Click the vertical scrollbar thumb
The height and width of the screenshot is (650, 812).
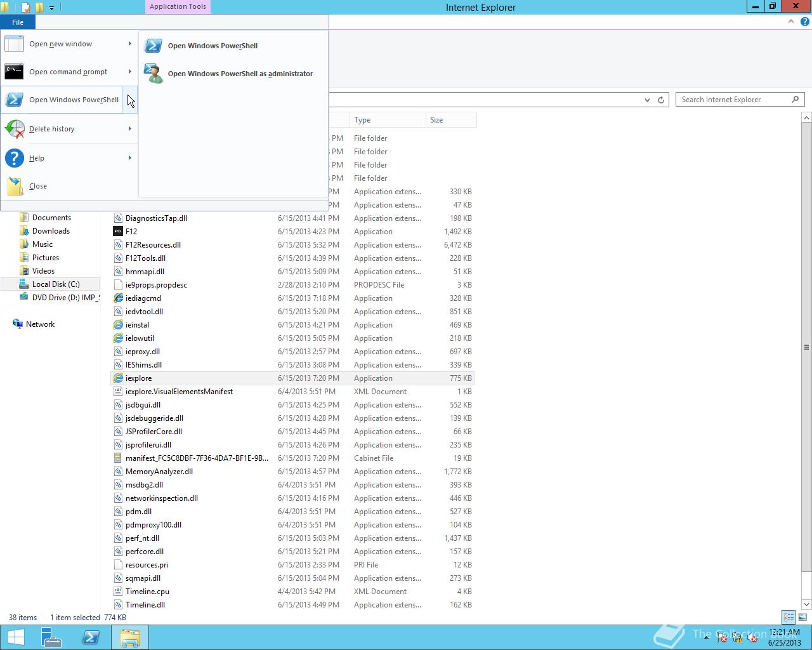[x=806, y=347]
